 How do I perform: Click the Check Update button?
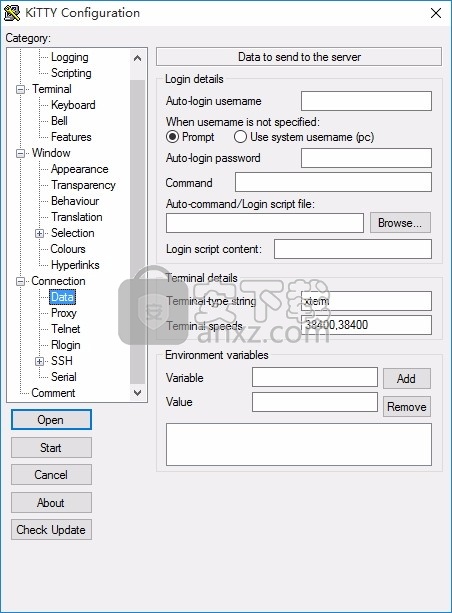click(x=51, y=530)
